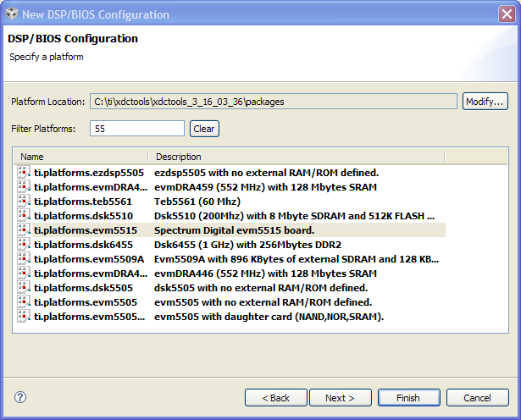Click 'Dsk5510 (200Mhz)' description text

(295, 216)
